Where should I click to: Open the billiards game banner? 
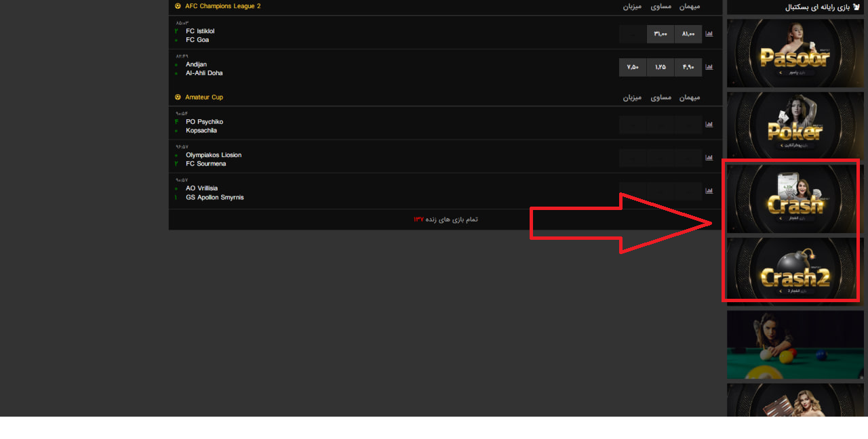click(795, 345)
